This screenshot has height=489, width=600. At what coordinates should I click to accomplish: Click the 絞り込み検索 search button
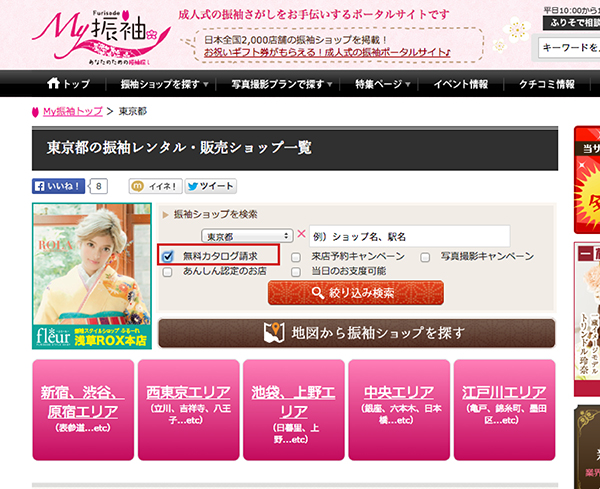[x=356, y=293]
